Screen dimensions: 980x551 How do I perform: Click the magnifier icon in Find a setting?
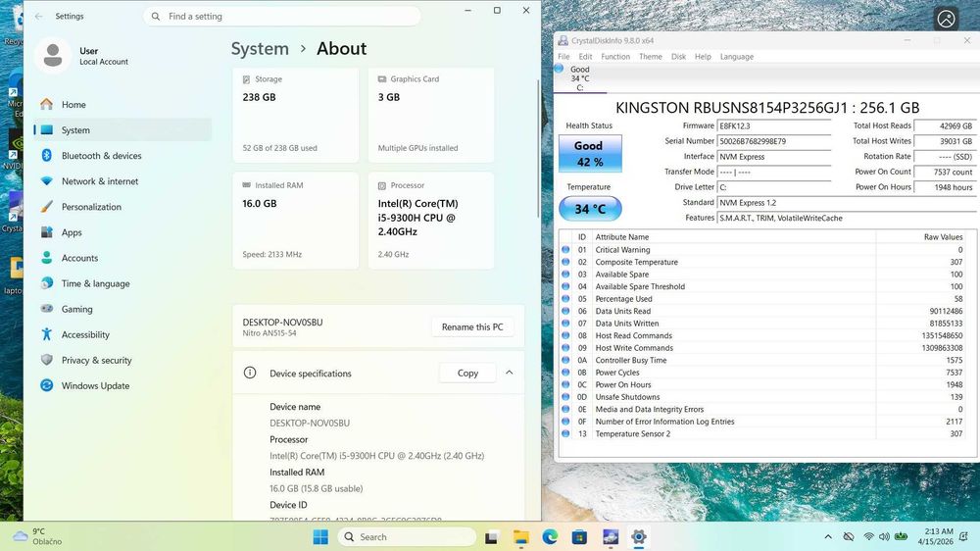pos(156,17)
